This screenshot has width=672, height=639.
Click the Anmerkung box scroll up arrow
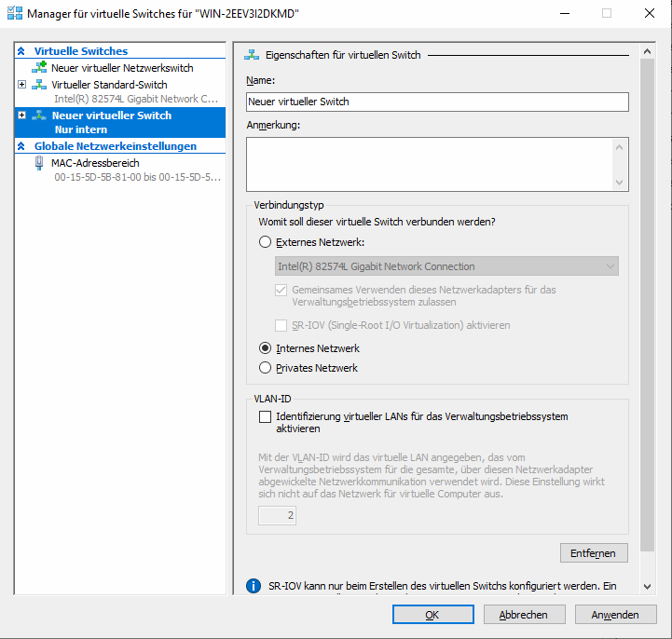619,148
